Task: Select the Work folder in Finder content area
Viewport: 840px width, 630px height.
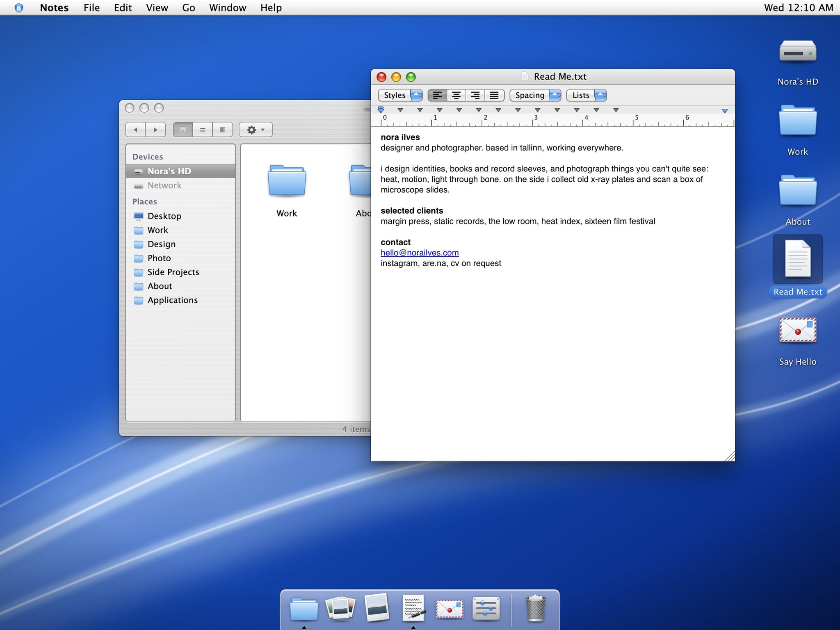Action: pyautogui.click(x=287, y=181)
